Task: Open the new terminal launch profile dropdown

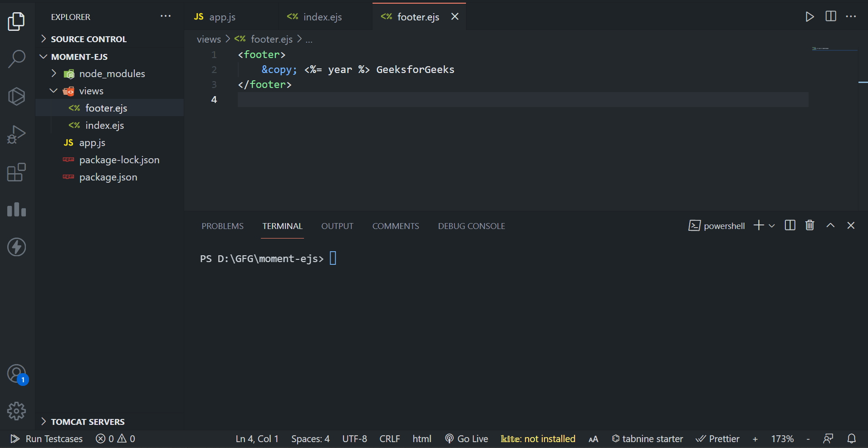Action: pyautogui.click(x=772, y=226)
